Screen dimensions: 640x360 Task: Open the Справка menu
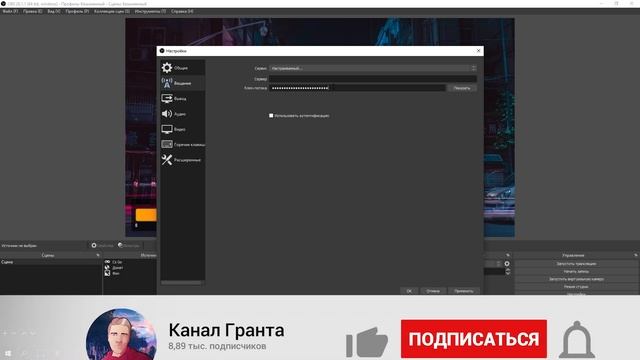[x=182, y=11]
